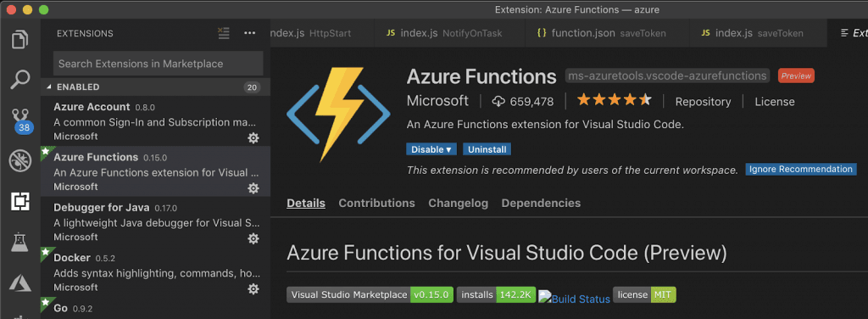Open the Search view icon
This screenshot has width=868, height=319.
pos(20,79)
